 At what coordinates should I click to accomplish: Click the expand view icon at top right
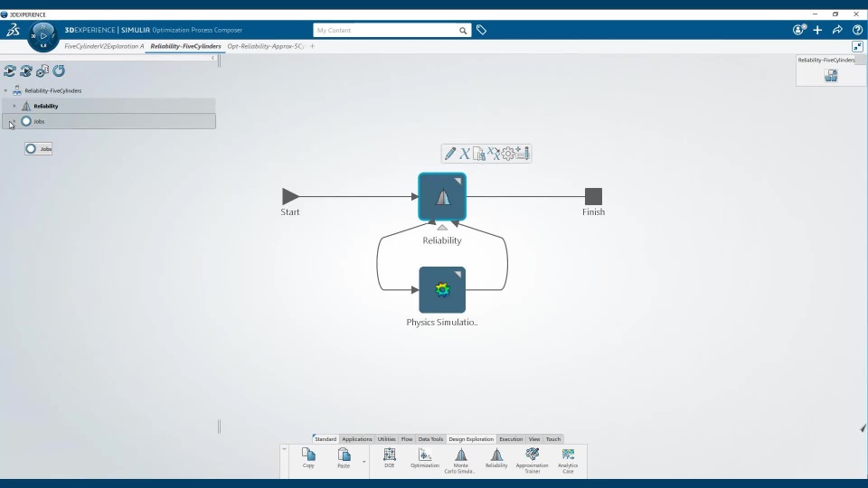coord(857,46)
